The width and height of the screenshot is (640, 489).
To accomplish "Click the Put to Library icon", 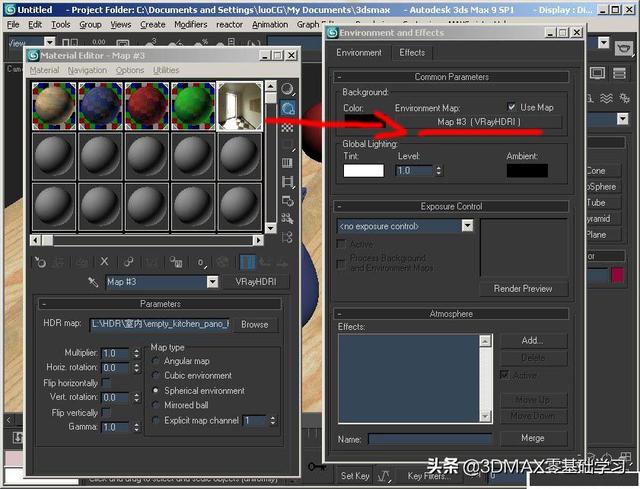I will 176,262.
